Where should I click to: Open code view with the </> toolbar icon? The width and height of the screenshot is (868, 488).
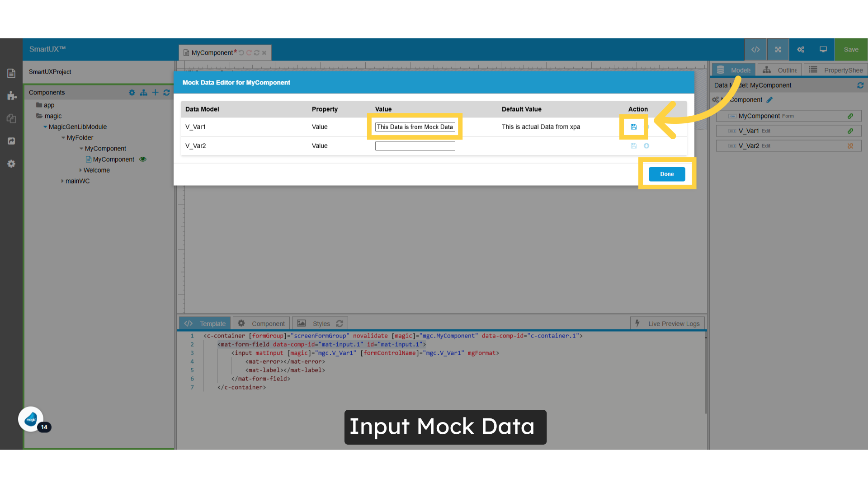755,49
